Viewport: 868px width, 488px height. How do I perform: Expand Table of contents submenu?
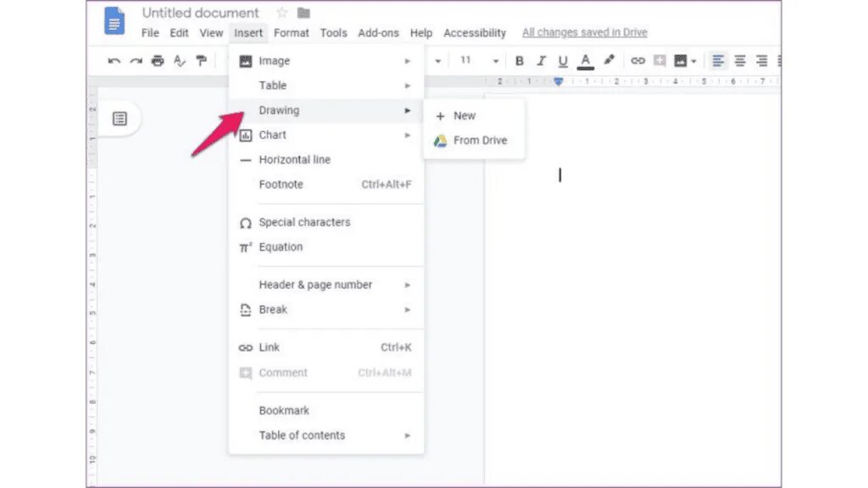point(326,435)
